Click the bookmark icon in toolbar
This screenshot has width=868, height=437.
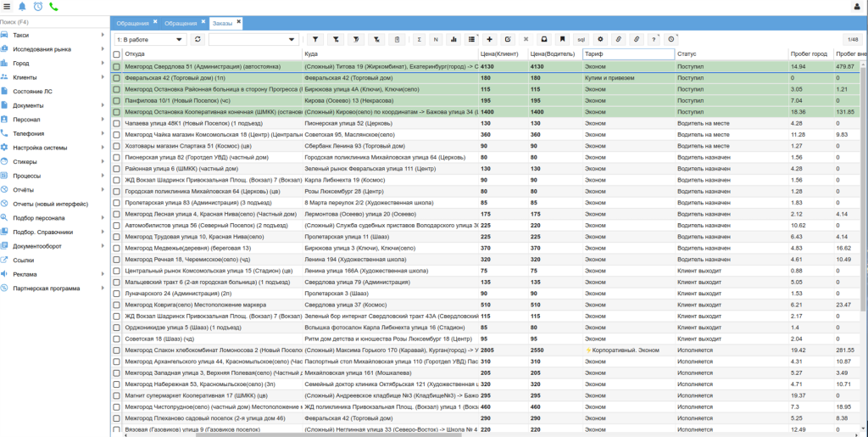563,39
